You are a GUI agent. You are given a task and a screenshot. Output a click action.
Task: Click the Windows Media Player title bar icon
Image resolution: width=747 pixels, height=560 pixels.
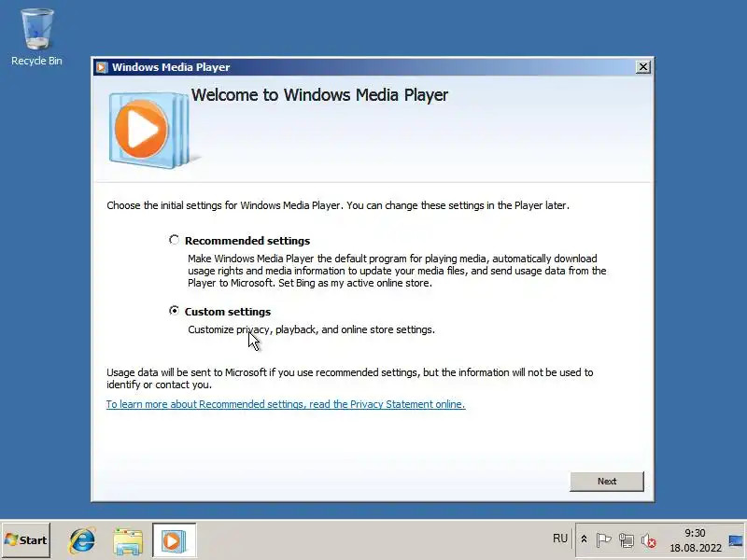click(102, 67)
